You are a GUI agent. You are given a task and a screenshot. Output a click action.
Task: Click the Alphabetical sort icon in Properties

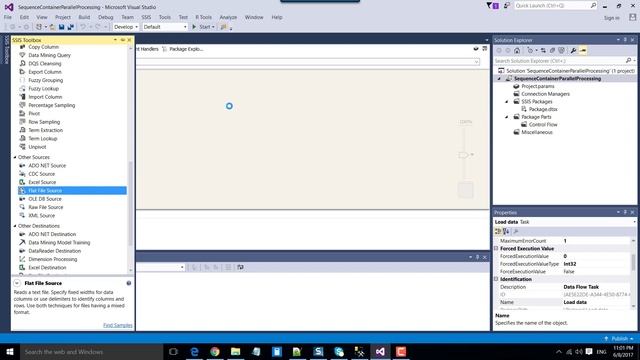click(506, 231)
